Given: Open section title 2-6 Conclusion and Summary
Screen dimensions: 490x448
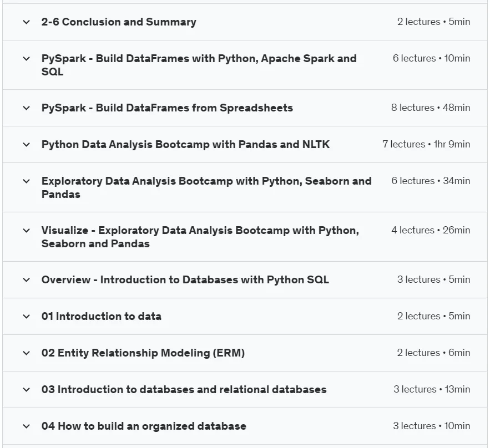Looking at the screenshot, I should coord(119,22).
